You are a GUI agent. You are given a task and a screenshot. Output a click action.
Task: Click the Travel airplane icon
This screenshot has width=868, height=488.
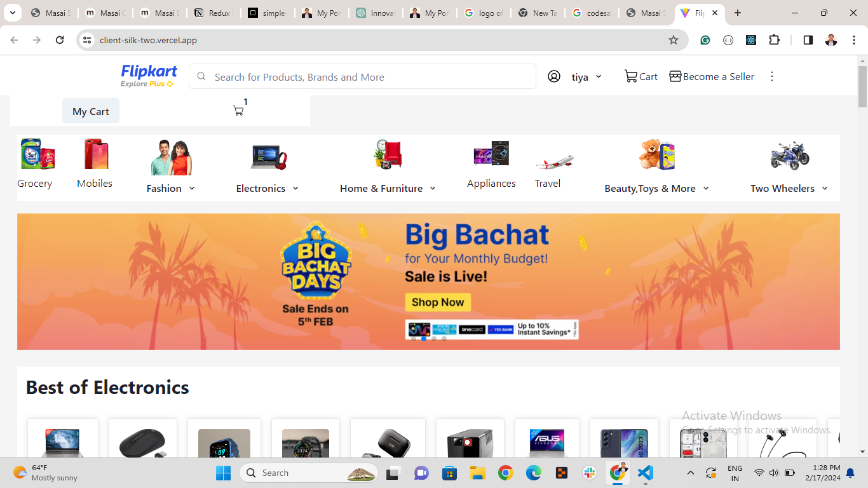[x=553, y=161]
